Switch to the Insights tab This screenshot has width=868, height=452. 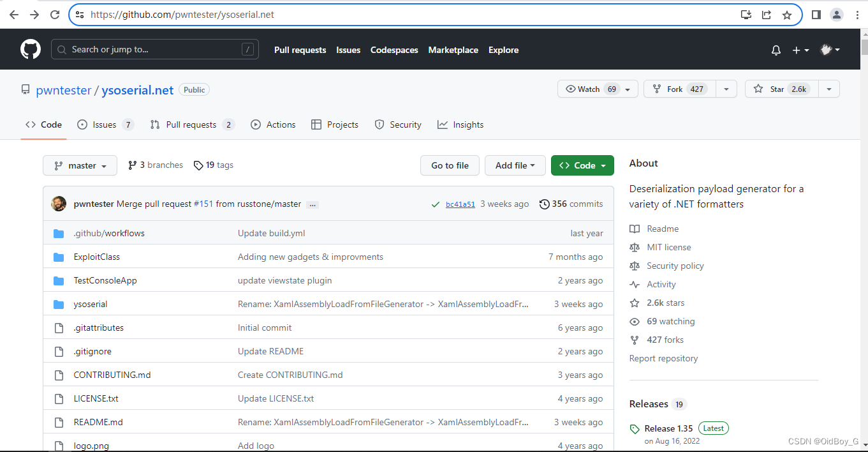pyautogui.click(x=460, y=124)
